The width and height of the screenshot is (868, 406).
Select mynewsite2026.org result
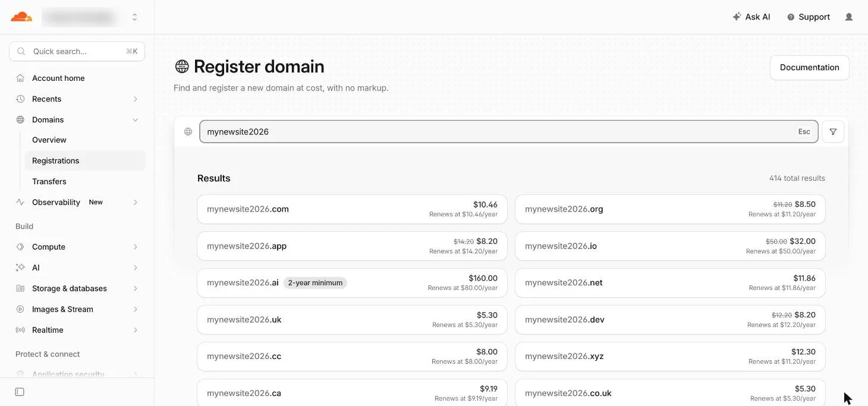(670, 209)
